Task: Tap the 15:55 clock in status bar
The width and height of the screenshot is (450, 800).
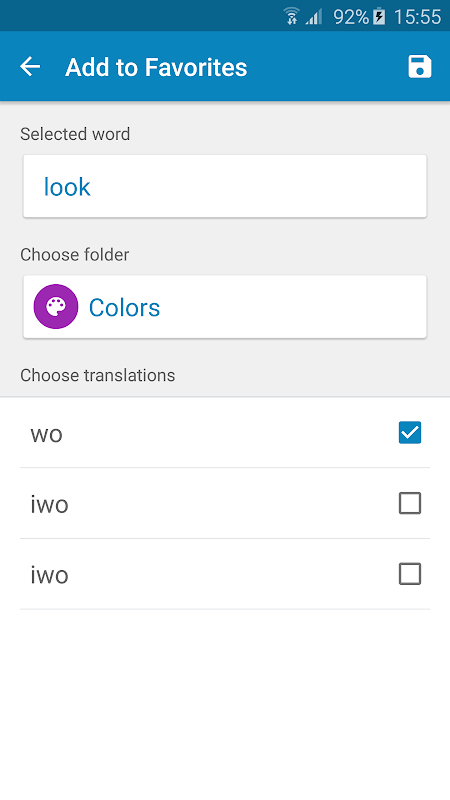Action: (417, 17)
